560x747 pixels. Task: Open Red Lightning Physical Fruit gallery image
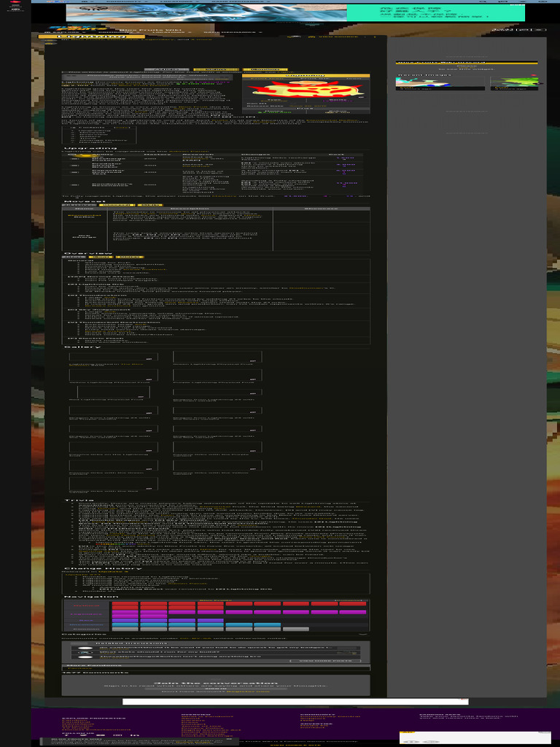(x=113, y=392)
